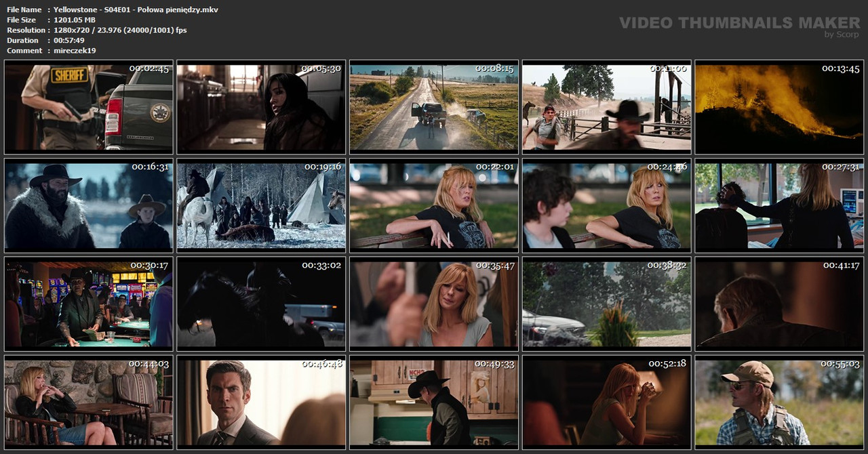Select the thumbnail stamped 00:22:01
The width and height of the screenshot is (868, 454).
coord(434,205)
